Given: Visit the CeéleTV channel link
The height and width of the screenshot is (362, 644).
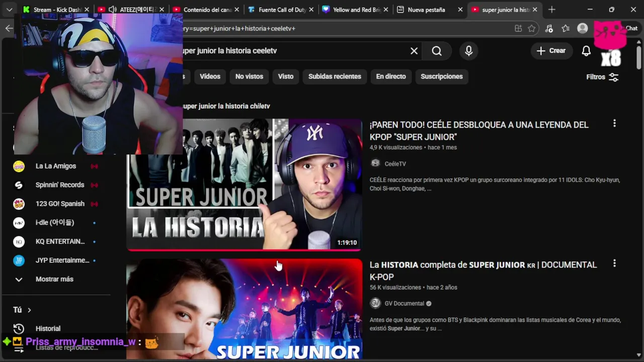Looking at the screenshot, I should (x=395, y=164).
